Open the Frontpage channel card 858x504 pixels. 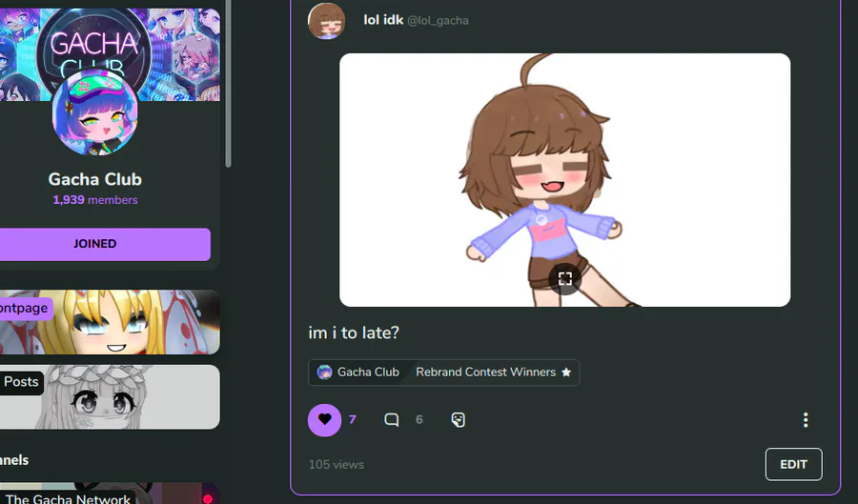tap(110, 322)
